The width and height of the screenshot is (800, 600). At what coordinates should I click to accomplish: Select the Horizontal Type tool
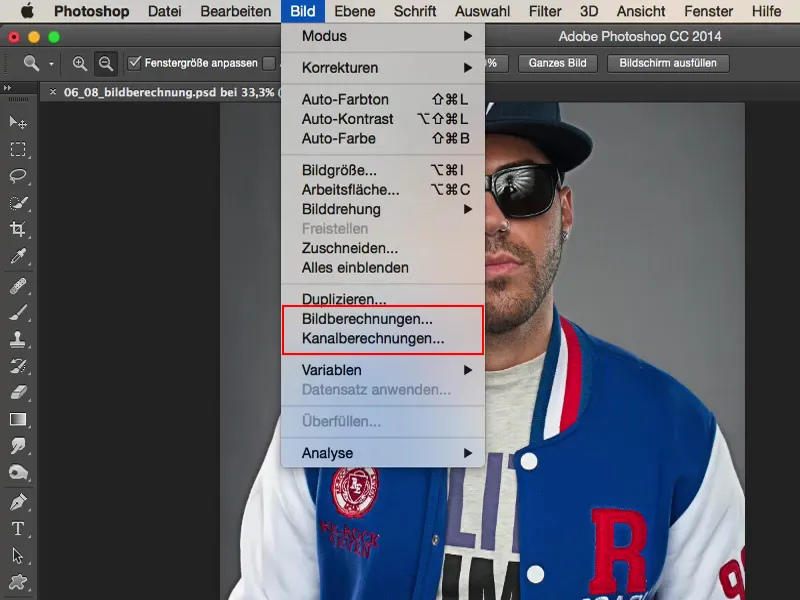point(18,529)
